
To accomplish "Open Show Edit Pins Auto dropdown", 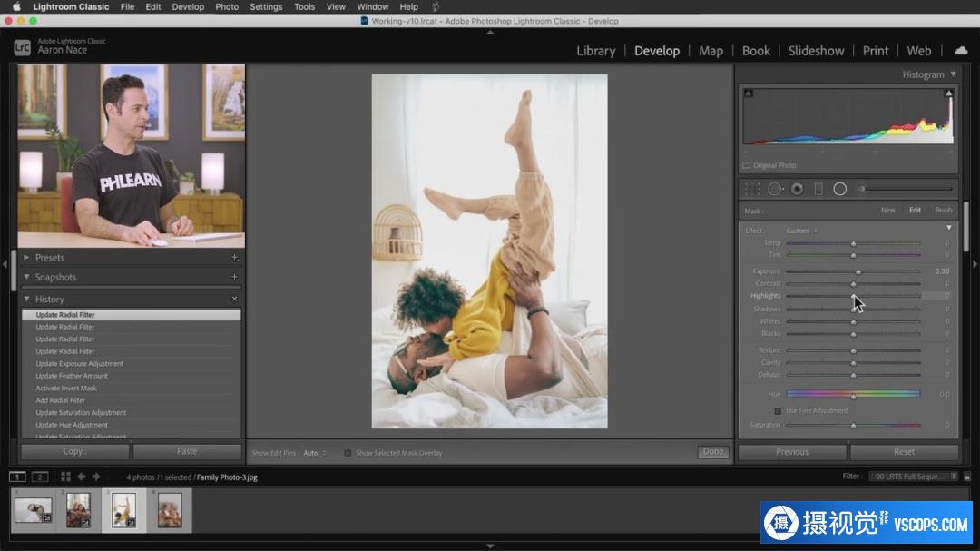I will tap(314, 453).
